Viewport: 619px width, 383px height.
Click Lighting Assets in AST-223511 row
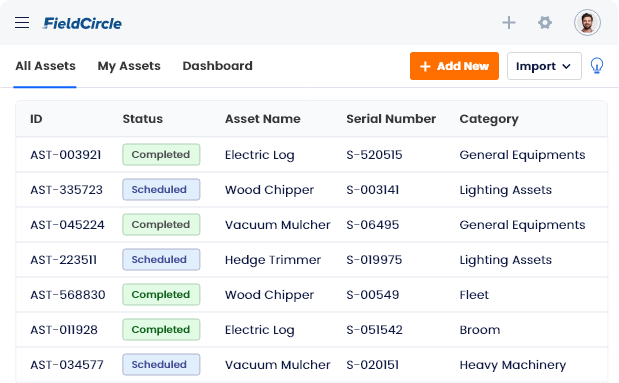tap(506, 261)
